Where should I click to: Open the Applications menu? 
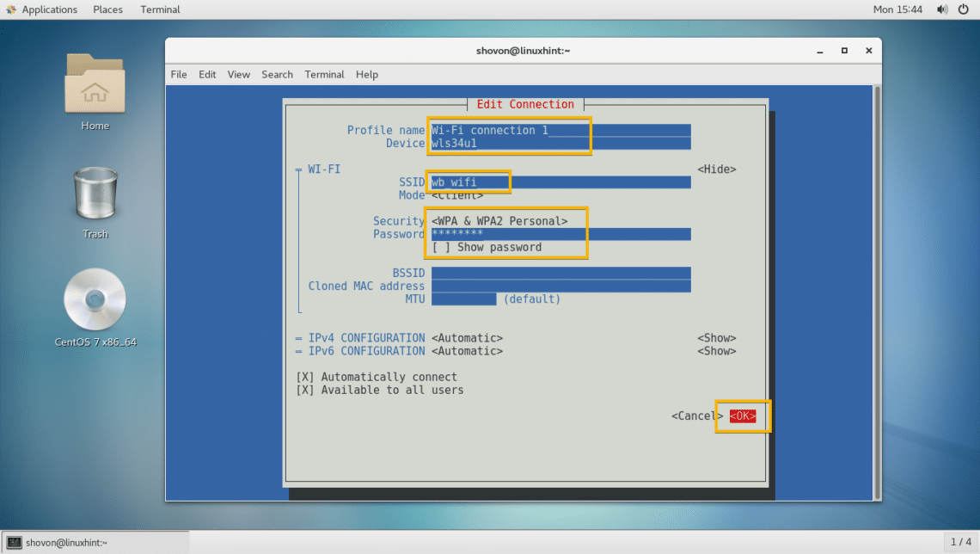click(41, 9)
